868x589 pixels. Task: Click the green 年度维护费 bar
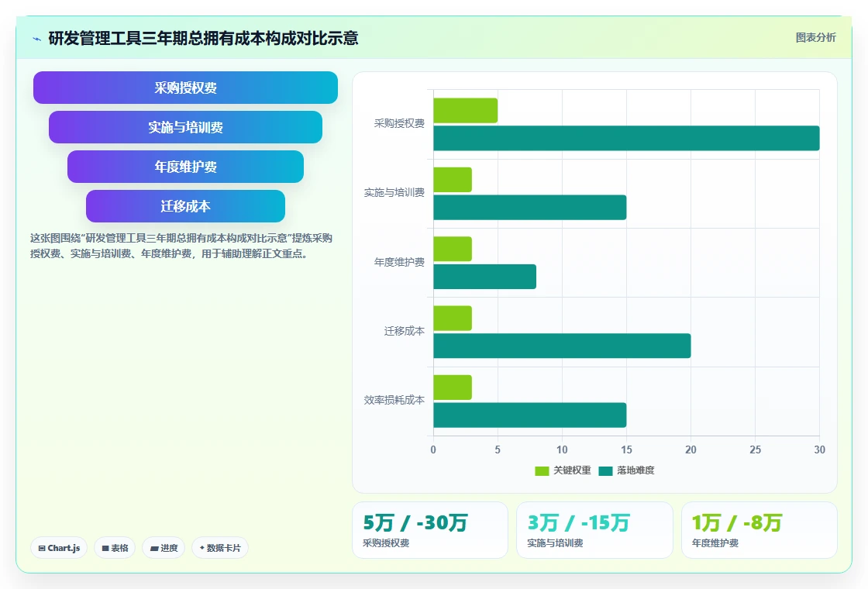453,249
